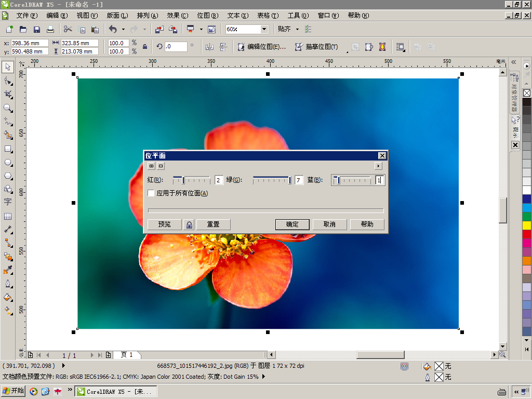Click the Table tool icon

(8, 216)
